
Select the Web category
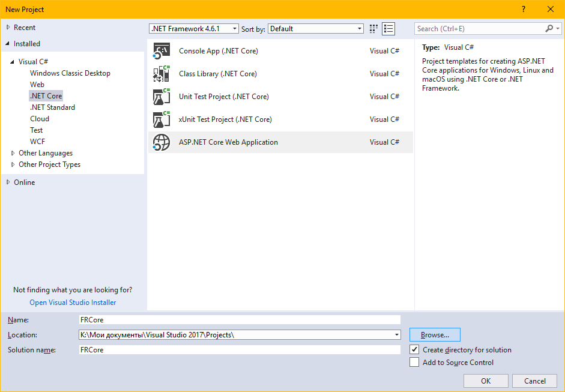37,84
